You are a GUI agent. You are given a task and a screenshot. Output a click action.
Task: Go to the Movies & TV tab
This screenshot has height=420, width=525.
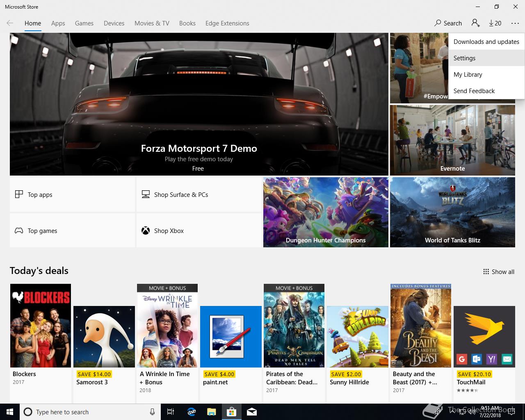152,23
